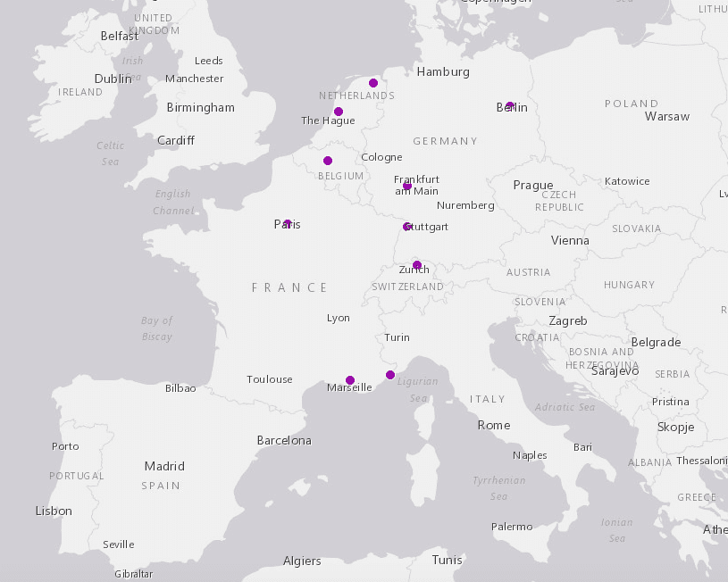The height and width of the screenshot is (582, 728).
Task: Click the purple marker above the BELGIUM label
Action: [328, 161]
